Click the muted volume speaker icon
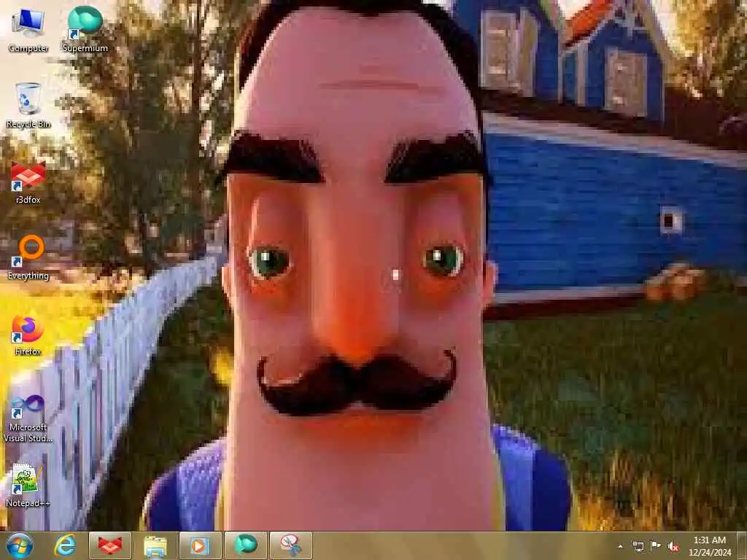Image resolution: width=747 pixels, height=560 pixels. (673, 546)
